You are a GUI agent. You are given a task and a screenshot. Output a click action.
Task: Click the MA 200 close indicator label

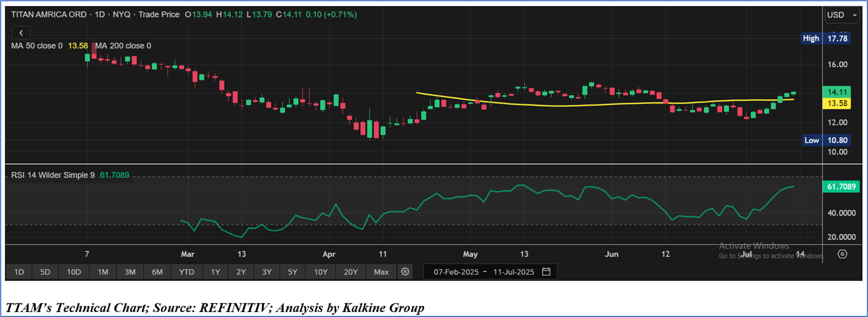point(124,46)
